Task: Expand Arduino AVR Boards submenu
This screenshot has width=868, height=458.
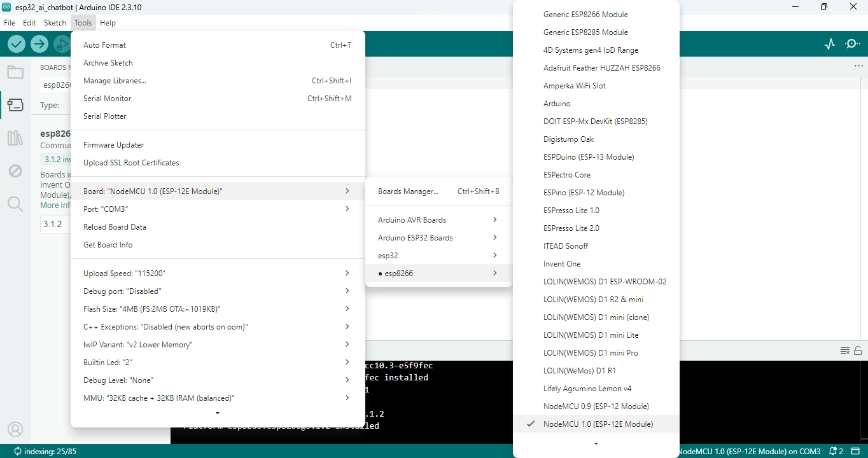Action: (x=438, y=220)
